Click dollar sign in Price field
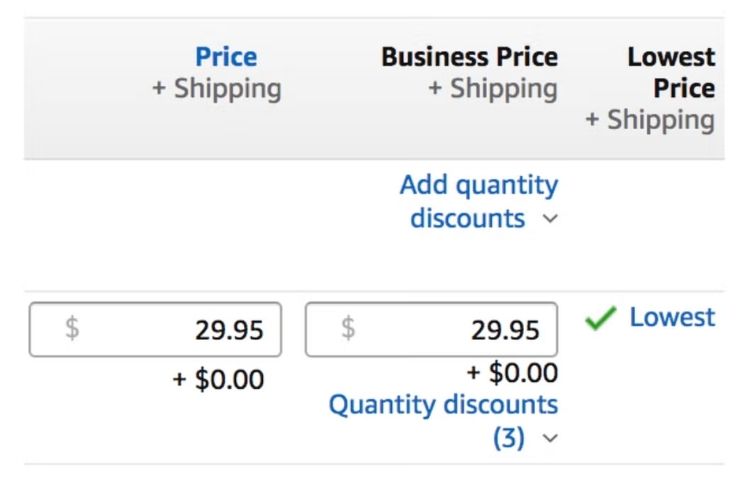The height and width of the screenshot is (481, 750). pos(72,329)
